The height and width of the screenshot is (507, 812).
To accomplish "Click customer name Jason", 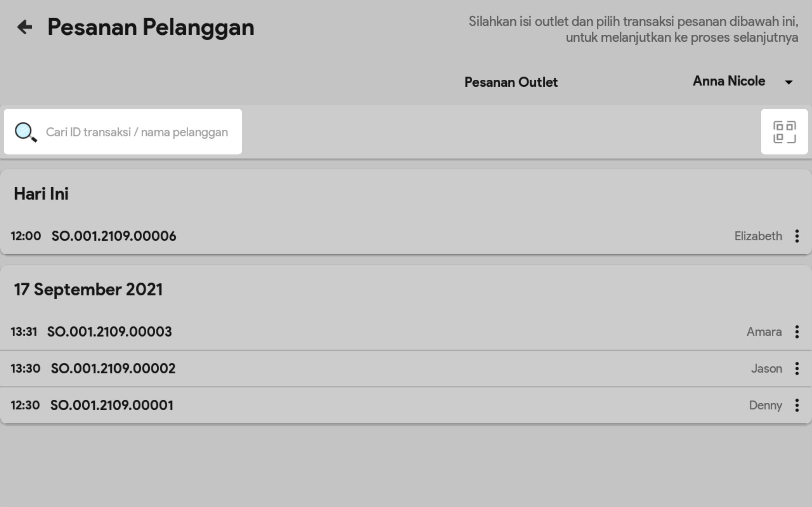I will point(766,369).
